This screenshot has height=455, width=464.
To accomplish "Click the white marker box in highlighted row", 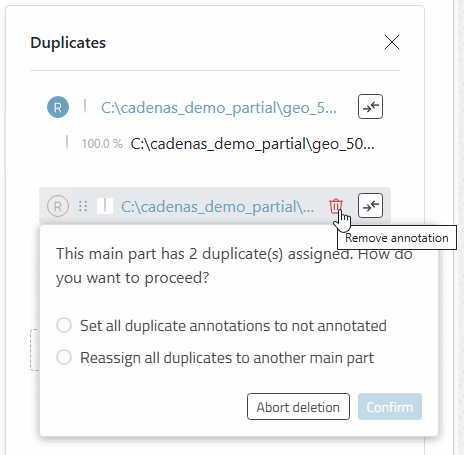I will pyautogui.click(x=105, y=206).
